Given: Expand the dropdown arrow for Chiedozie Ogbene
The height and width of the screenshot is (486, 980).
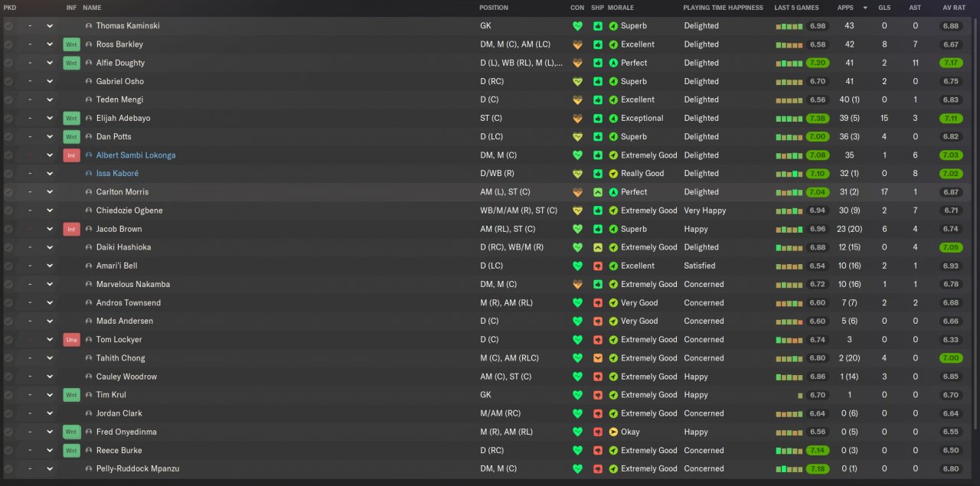Looking at the screenshot, I should 50,210.
